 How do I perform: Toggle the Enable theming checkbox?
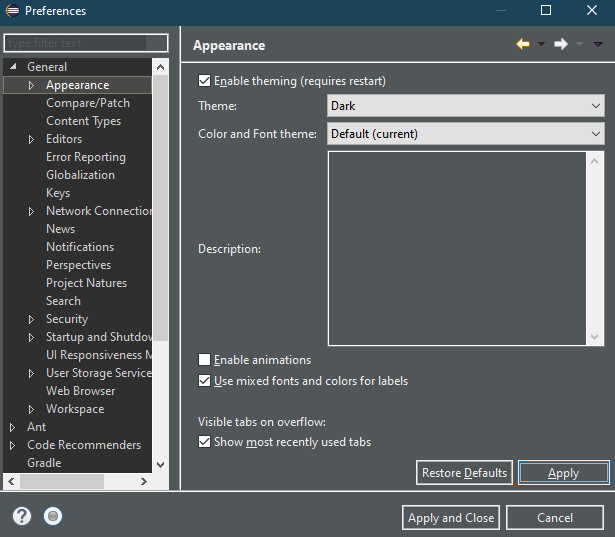click(205, 81)
